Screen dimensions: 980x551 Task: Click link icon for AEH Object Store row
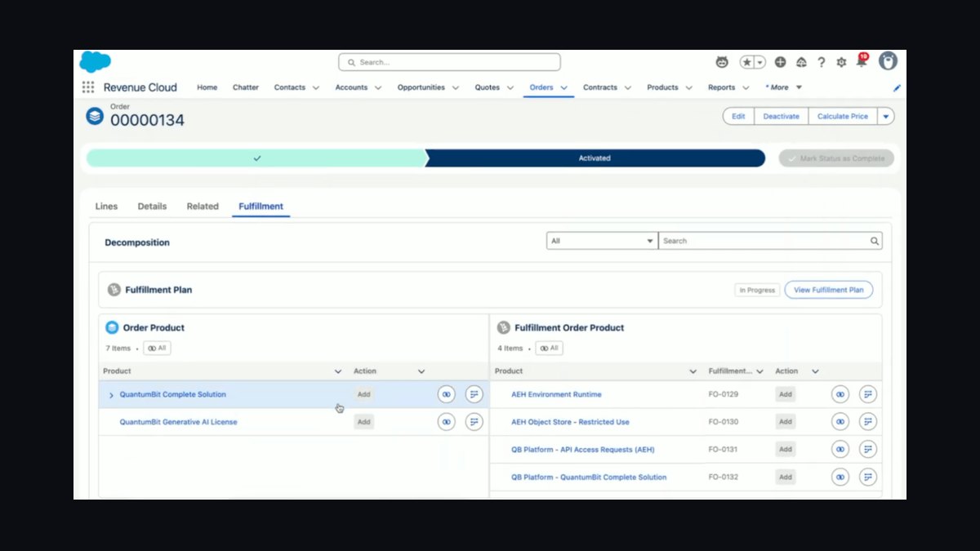840,422
